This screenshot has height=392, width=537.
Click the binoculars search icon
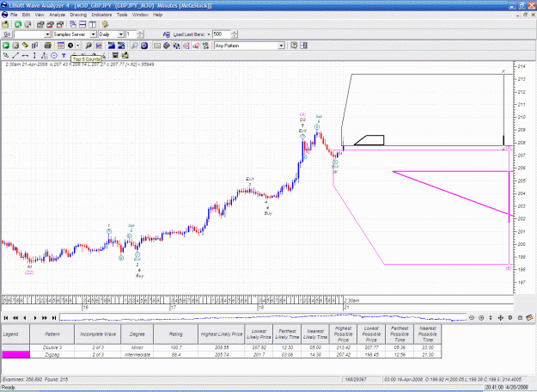88,46
